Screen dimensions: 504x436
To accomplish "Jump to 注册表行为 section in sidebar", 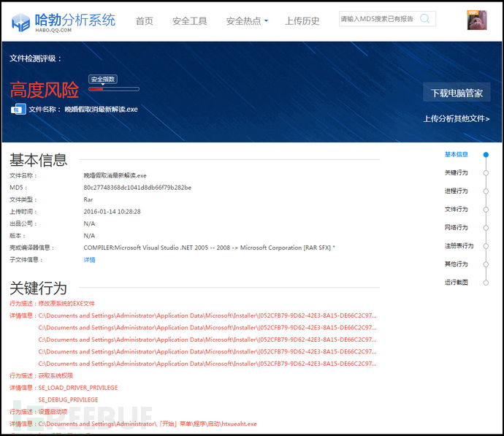I will (459, 246).
